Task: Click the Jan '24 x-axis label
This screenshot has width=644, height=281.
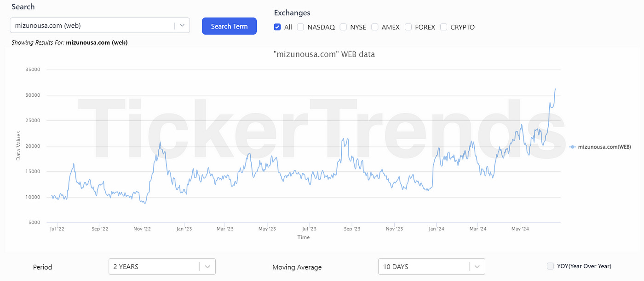Action: coord(436,228)
